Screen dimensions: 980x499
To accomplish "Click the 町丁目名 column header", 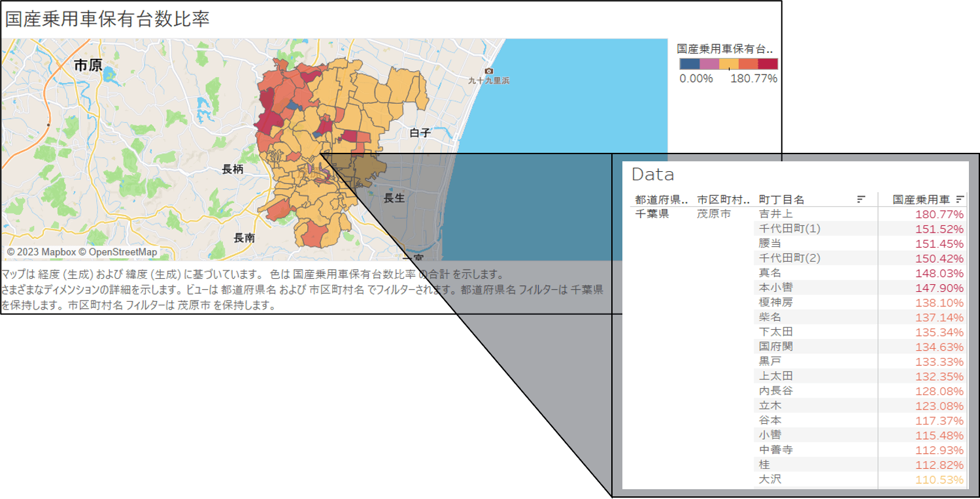I will pos(781,199).
